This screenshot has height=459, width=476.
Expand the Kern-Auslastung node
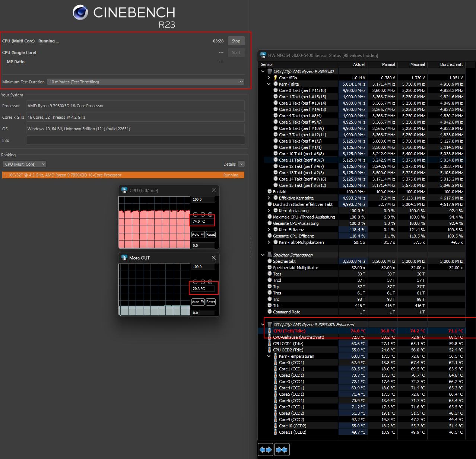point(269,211)
